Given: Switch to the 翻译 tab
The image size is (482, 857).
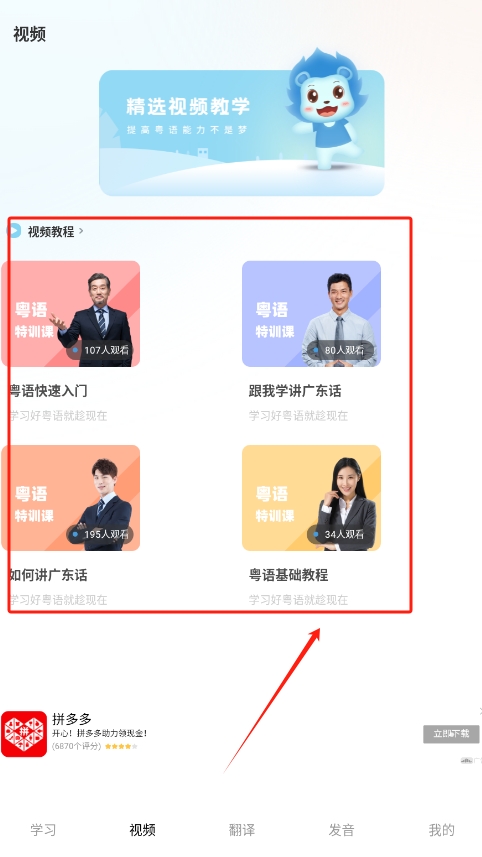Looking at the screenshot, I should pos(242,830).
